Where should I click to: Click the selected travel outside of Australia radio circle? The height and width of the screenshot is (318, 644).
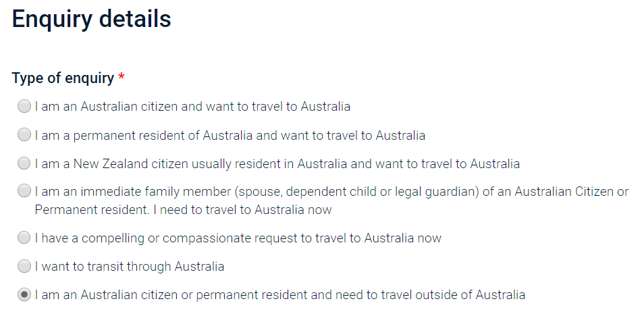[24, 294]
